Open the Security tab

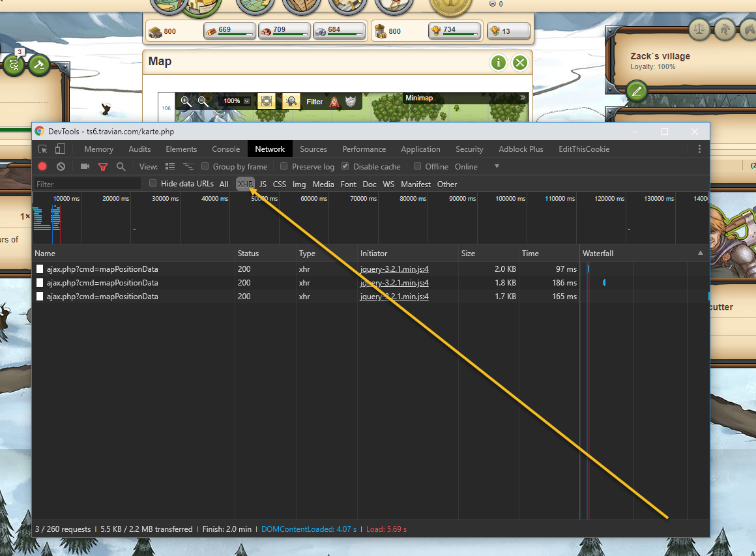point(469,149)
